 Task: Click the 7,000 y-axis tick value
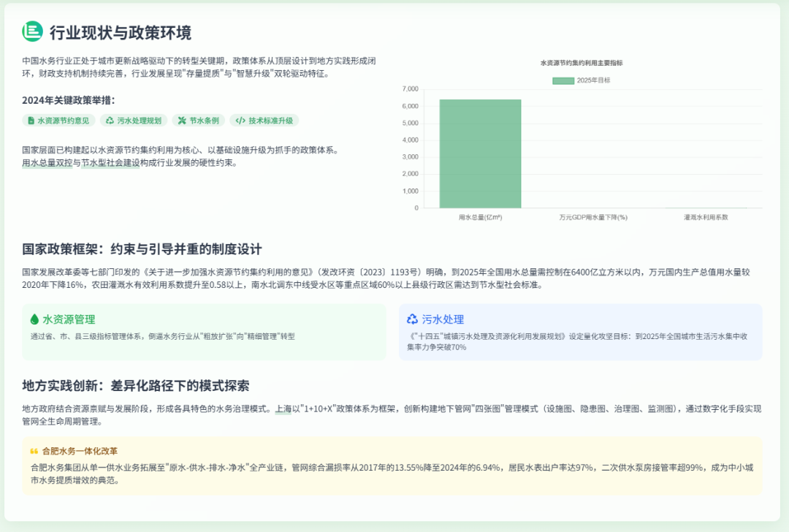[410, 89]
